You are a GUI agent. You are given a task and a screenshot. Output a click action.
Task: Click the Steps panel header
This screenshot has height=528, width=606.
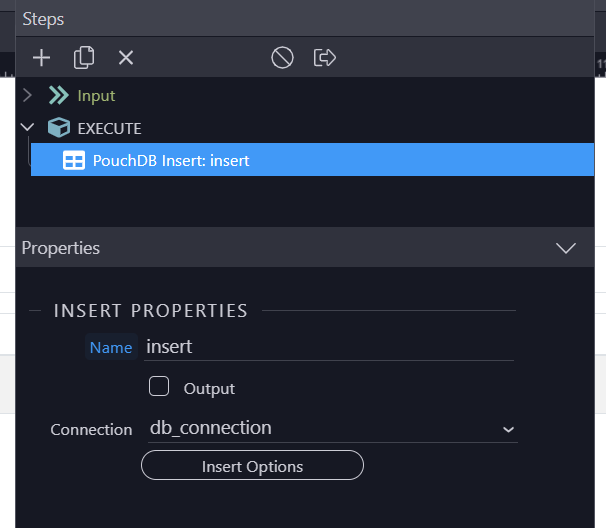(305, 19)
